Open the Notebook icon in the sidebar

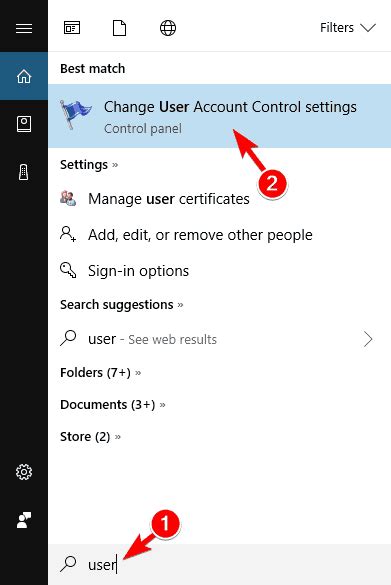24,124
